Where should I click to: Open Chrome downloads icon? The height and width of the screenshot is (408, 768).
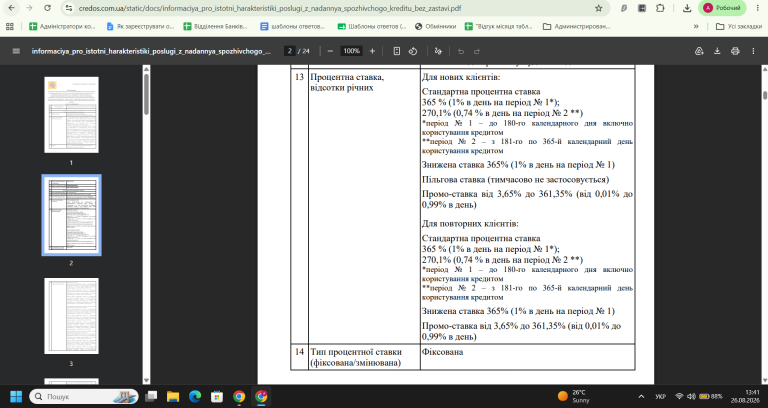[x=687, y=8]
